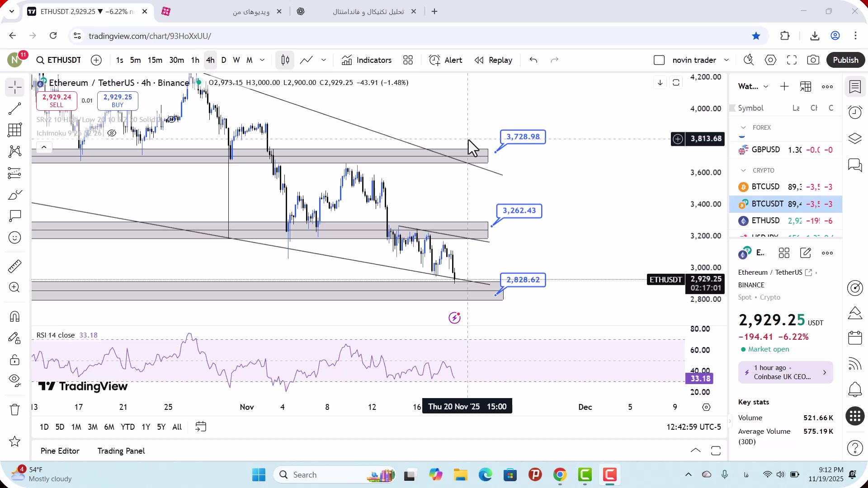
Task: Collapse the indicator legend chevron
Action: click(x=44, y=147)
